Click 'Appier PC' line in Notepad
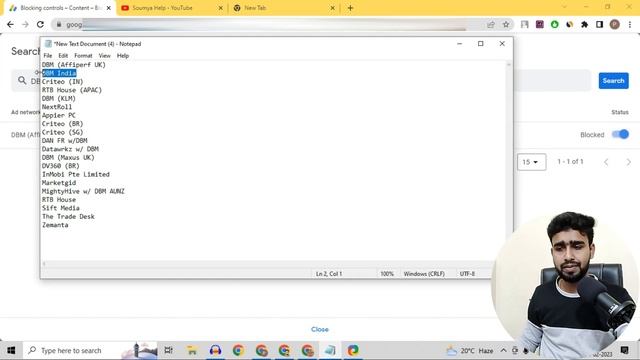This screenshot has height=360, width=640. [x=59, y=116]
